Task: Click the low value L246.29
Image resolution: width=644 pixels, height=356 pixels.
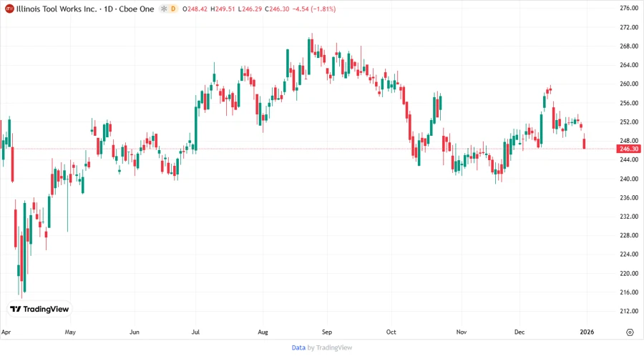Action: (250, 9)
